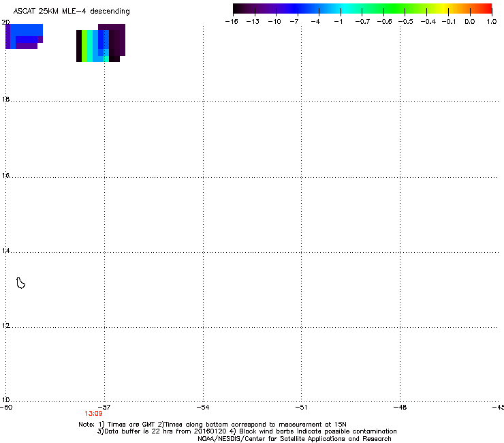Click the -10 color bar label
Screen dimensions: 504x443
(274, 22)
